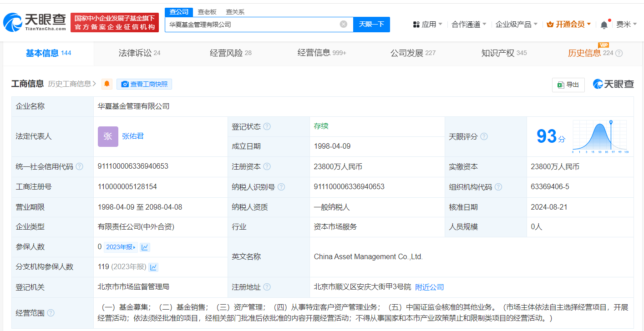Switch to the 法律诉讼 tab
The height and width of the screenshot is (331, 644).
[139, 53]
